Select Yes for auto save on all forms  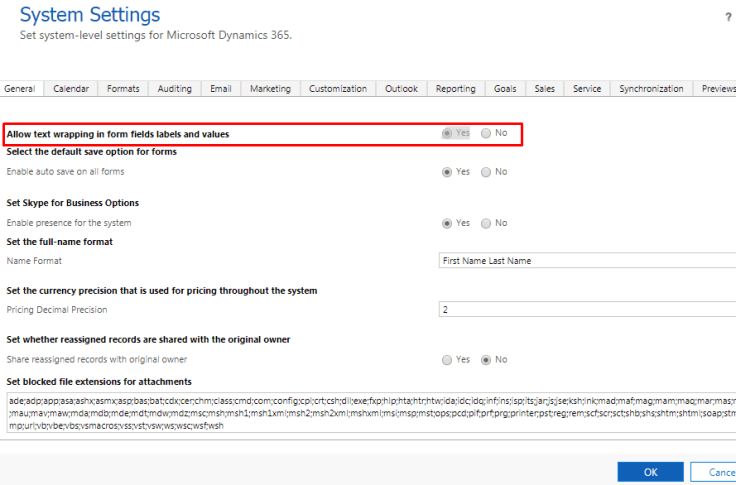(447, 172)
